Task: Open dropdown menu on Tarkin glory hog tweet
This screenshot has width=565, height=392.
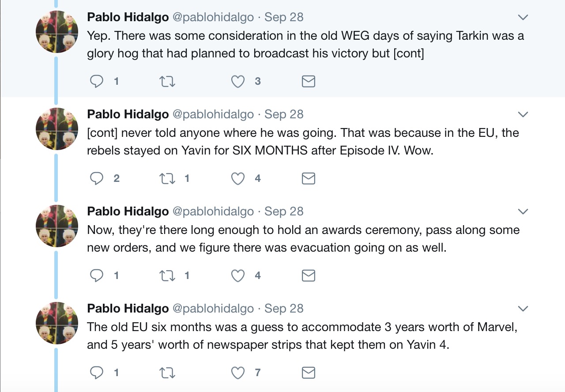Action: [x=523, y=17]
